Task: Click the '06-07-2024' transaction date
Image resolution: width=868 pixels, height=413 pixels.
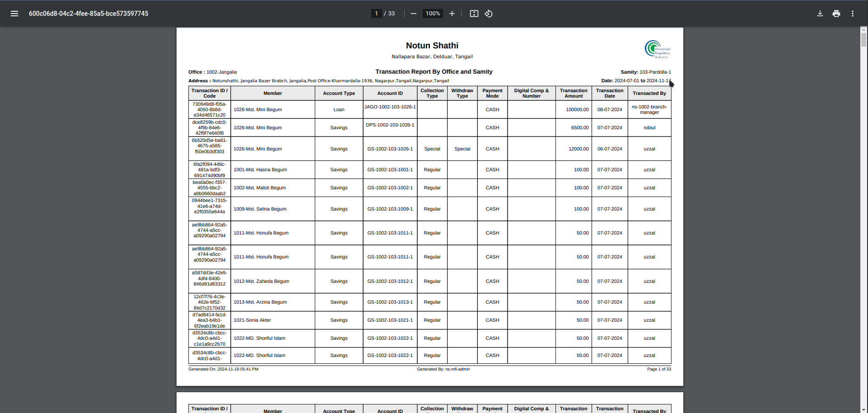Action: click(x=610, y=149)
